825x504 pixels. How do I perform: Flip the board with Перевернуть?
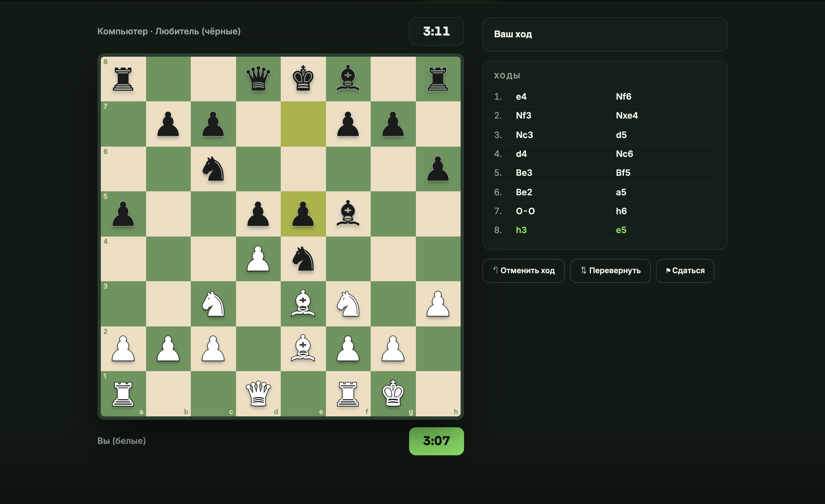(610, 271)
